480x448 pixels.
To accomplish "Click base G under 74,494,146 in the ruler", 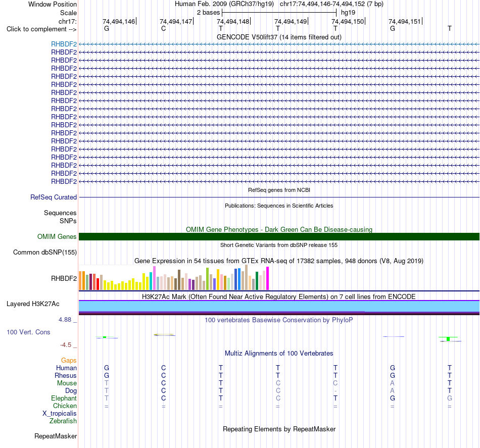I will click(x=107, y=28).
